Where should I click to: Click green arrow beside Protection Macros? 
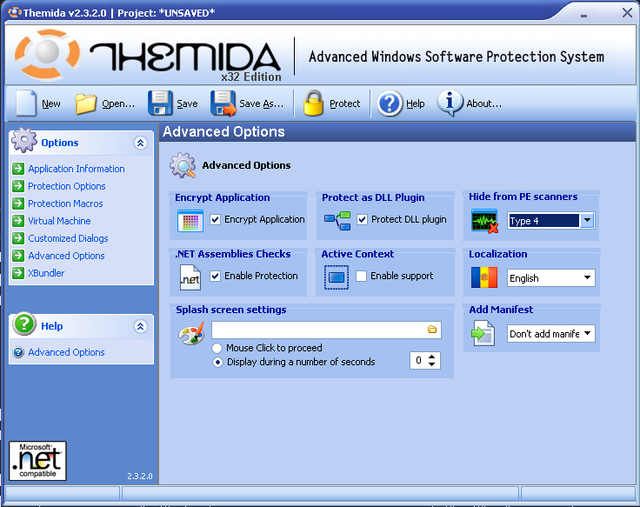tap(18, 203)
